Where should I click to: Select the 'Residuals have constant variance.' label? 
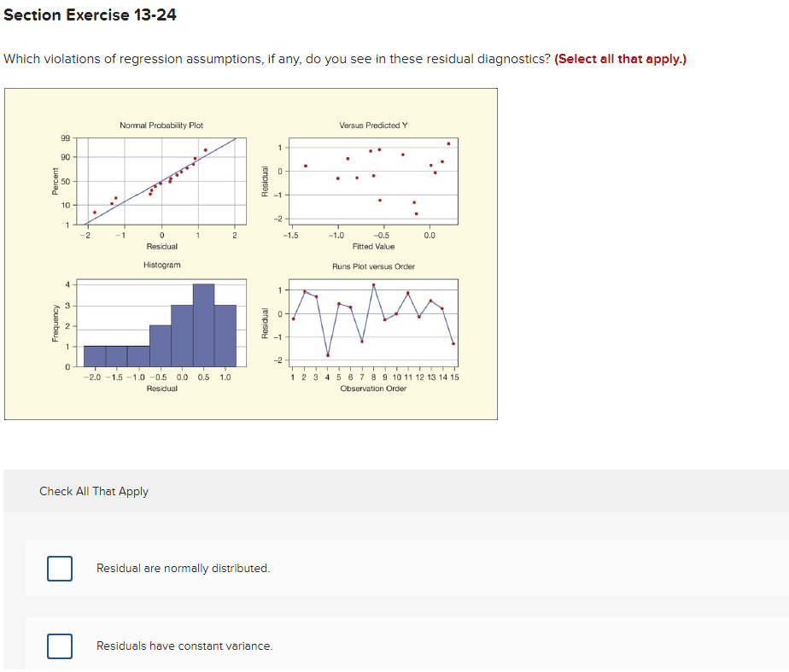click(x=184, y=646)
